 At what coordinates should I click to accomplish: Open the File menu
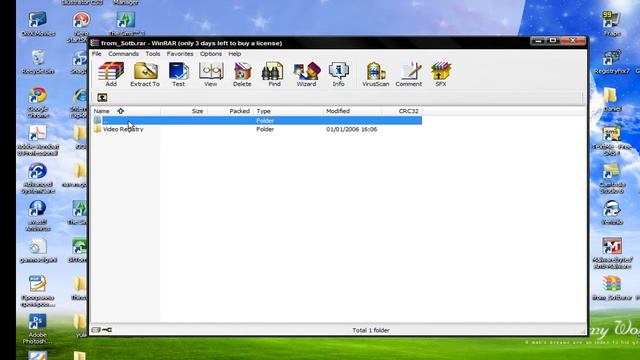click(x=96, y=53)
